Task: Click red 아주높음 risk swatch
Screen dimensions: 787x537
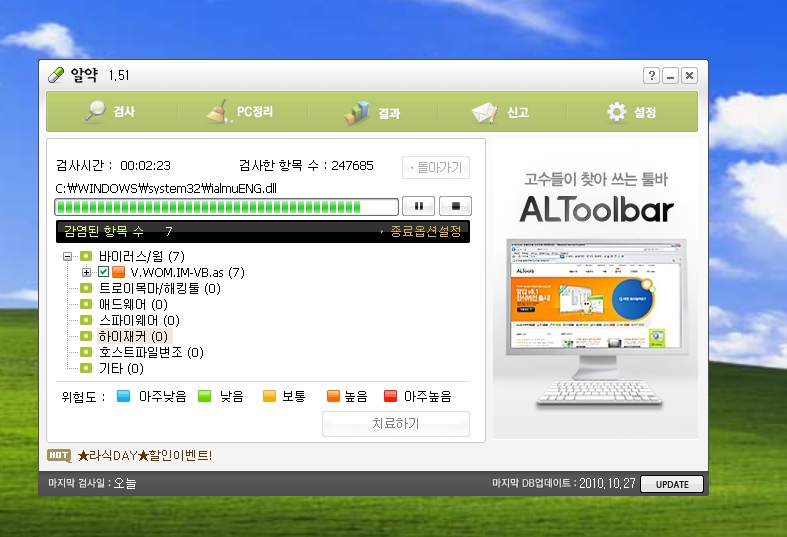Action: click(x=390, y=396)
